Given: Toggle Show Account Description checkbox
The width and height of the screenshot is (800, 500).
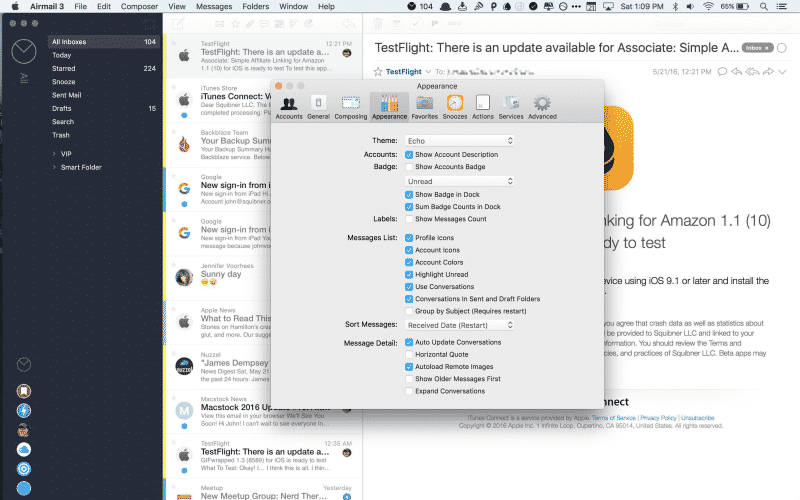Looking at the screenshot, I should tap(409, 155).
